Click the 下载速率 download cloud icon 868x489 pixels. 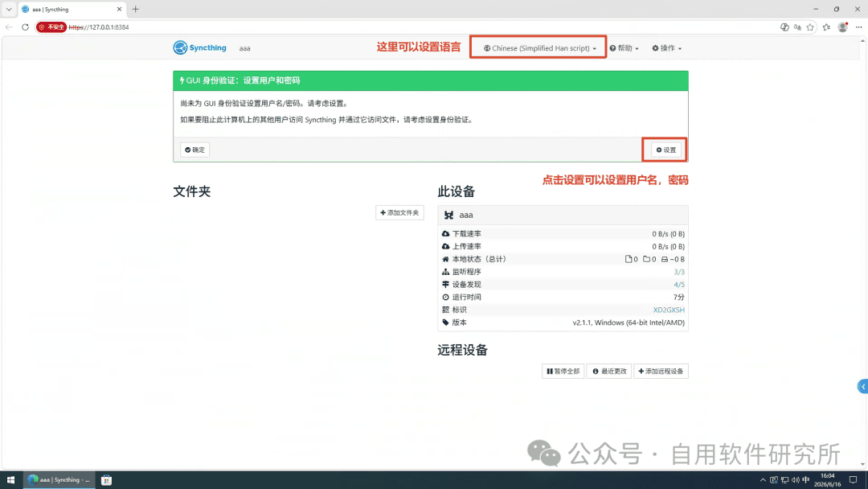coord(445,234)
